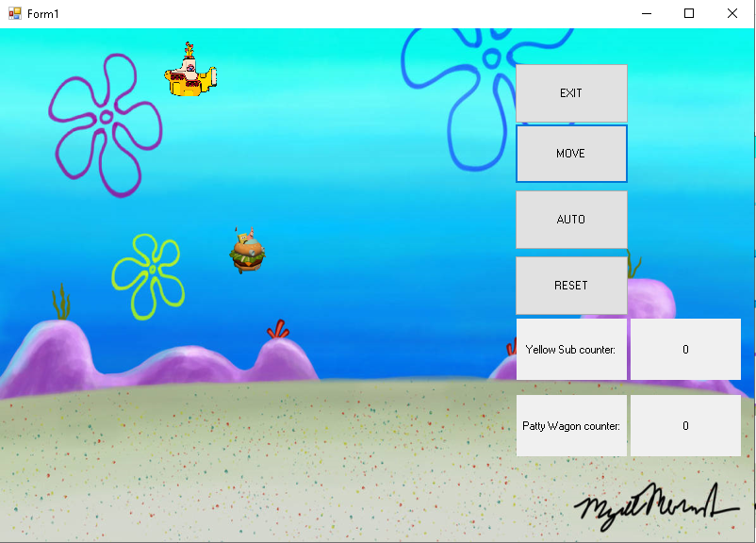Maximize the Form1 window
The width and height of the screenshot is (756, 543).
[689, 13]
